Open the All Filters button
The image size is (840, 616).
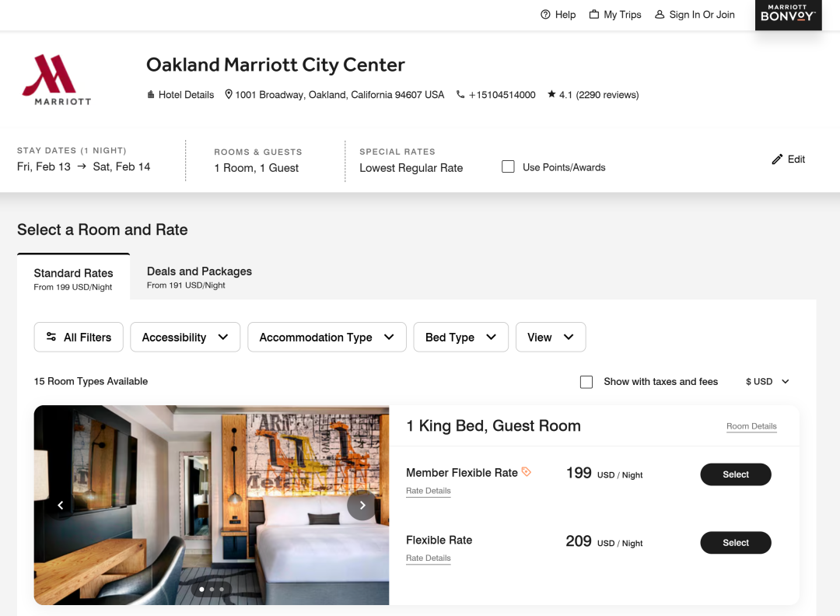click(x=79, y=338)
